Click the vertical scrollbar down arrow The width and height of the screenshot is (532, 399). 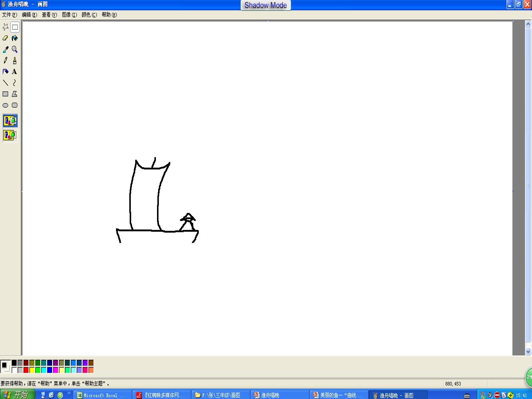pos(528,352)
